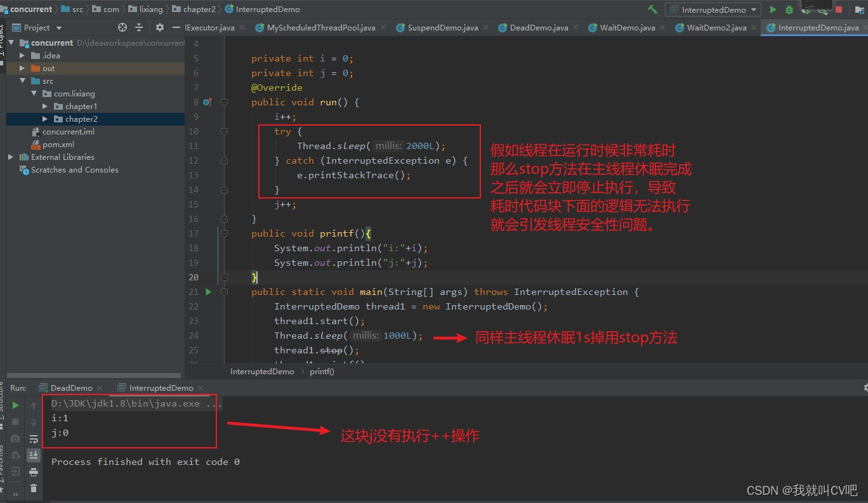Click the camera dump threads icon

pyautogui.click(x=16, y=438)
